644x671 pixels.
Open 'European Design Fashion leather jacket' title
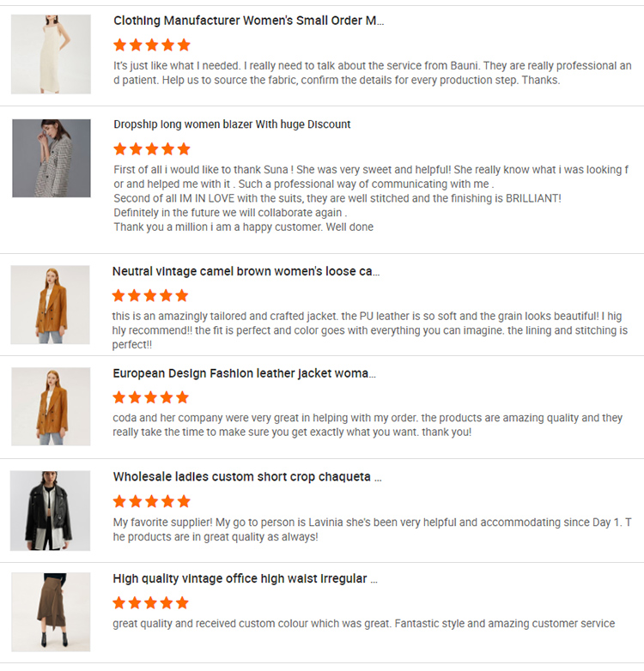[x=245, y=373]
